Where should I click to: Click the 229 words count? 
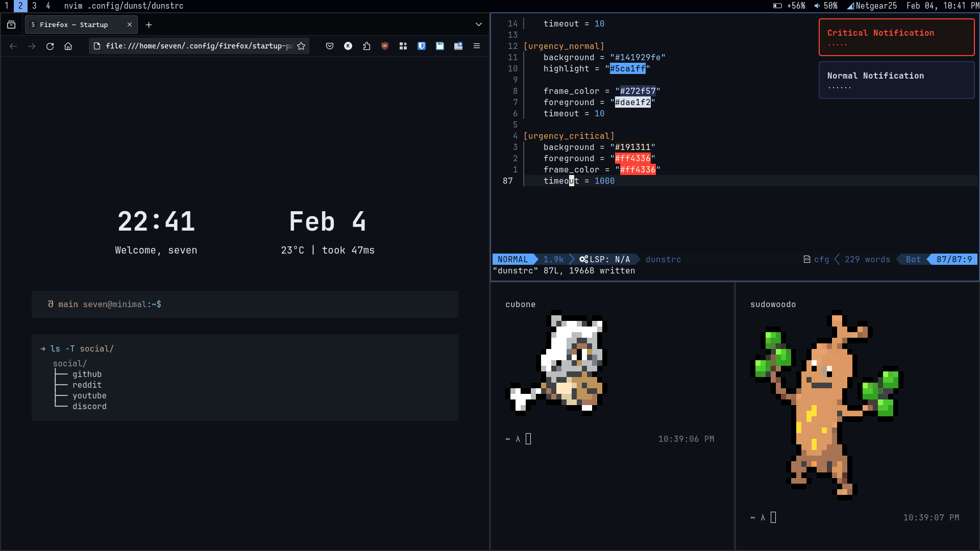868,260
